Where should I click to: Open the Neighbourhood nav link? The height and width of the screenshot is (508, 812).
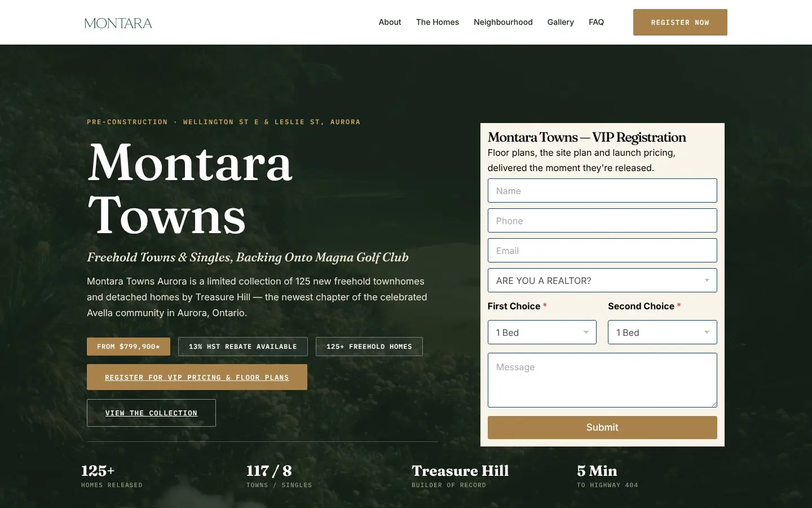tap(503, 22)
